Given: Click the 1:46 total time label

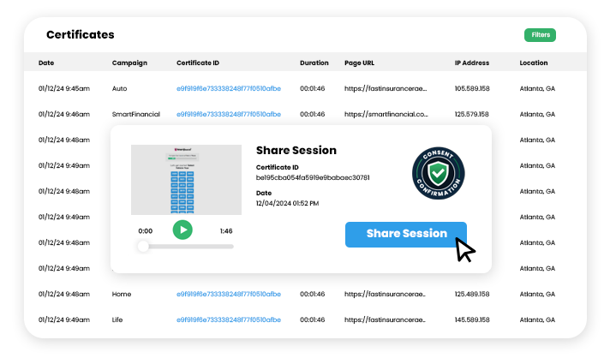Looking at the screenshot, I should (x=226, y=231).
